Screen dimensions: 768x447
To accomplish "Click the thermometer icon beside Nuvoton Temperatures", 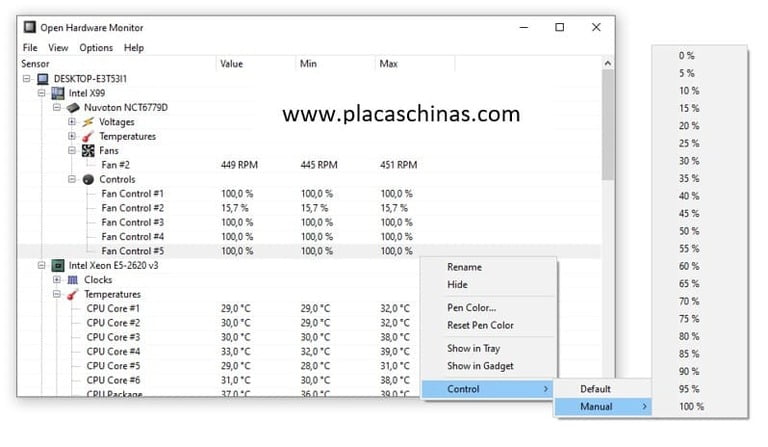I will (88, 136).
